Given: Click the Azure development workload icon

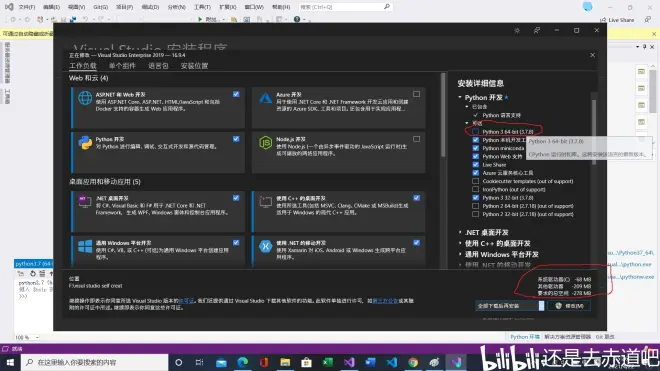Looking at the screenshot, I should [x=265, y=98].
